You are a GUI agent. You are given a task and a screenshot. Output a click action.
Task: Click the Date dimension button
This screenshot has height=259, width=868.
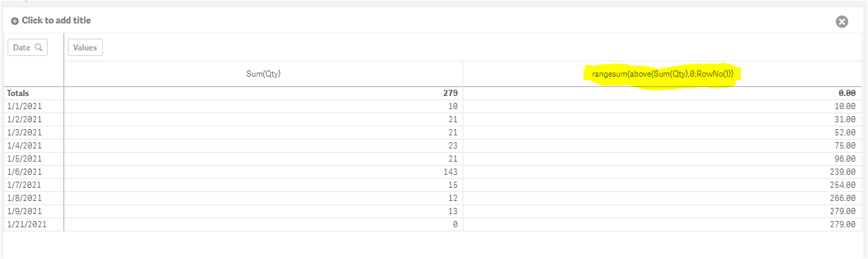pyautogui.click(x=28, y=48)
